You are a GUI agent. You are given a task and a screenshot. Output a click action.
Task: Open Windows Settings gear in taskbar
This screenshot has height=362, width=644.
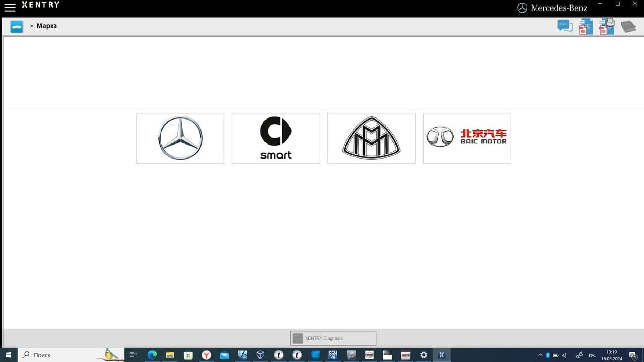point(424,355)
